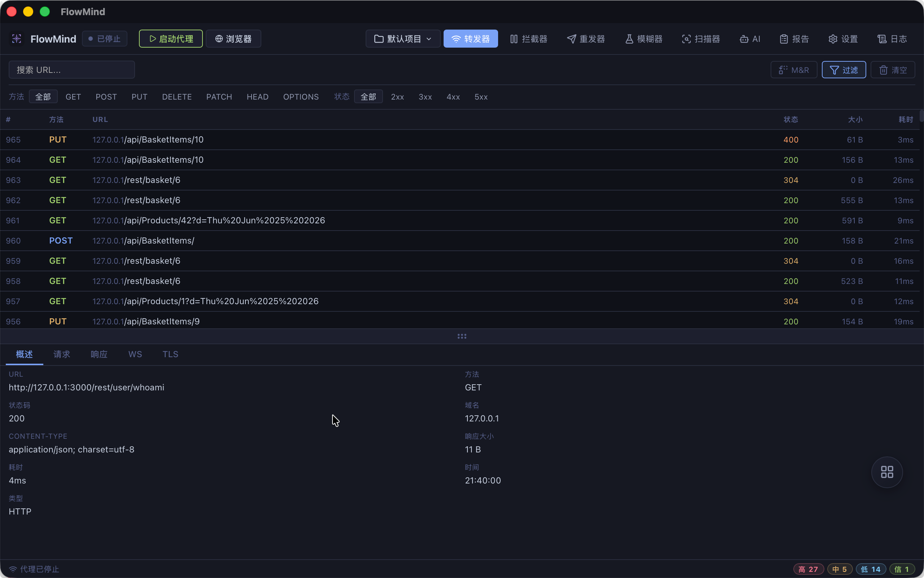Filter by 2xx status
The height and width of the screenshot is (578, 924).
397,97
